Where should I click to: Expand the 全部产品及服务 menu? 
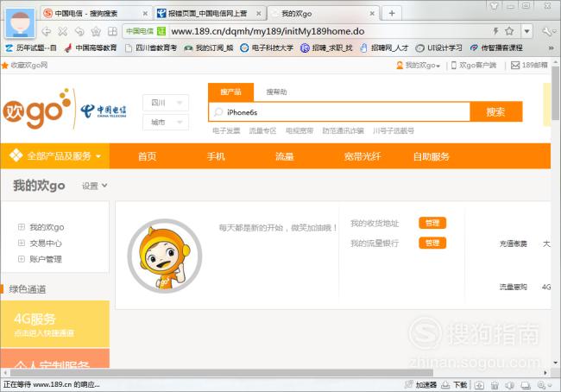coord(55,156)
